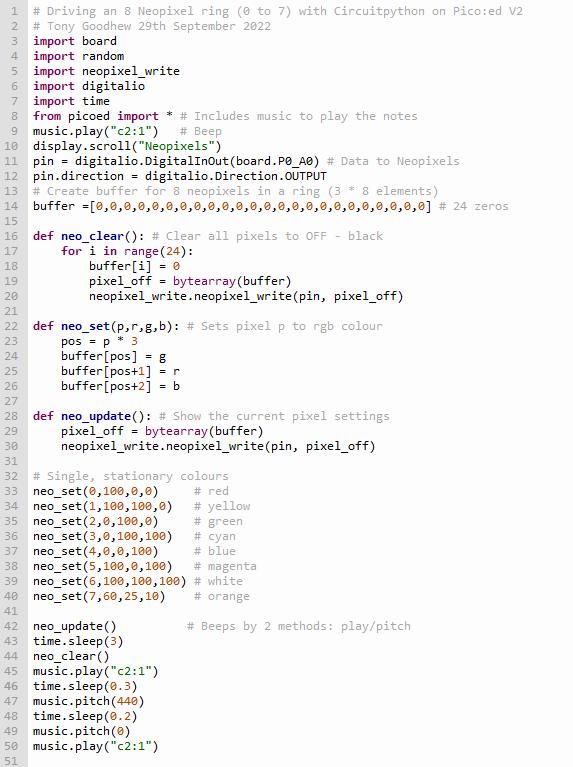Click 'buffer[i] = 0' statement

pyautogui.click(x=135, y=266)
